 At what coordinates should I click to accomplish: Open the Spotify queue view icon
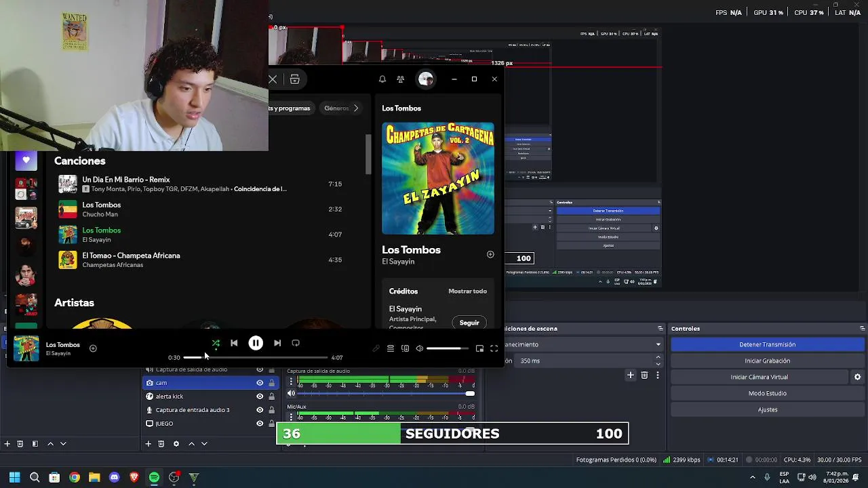[x=391, y=348]
